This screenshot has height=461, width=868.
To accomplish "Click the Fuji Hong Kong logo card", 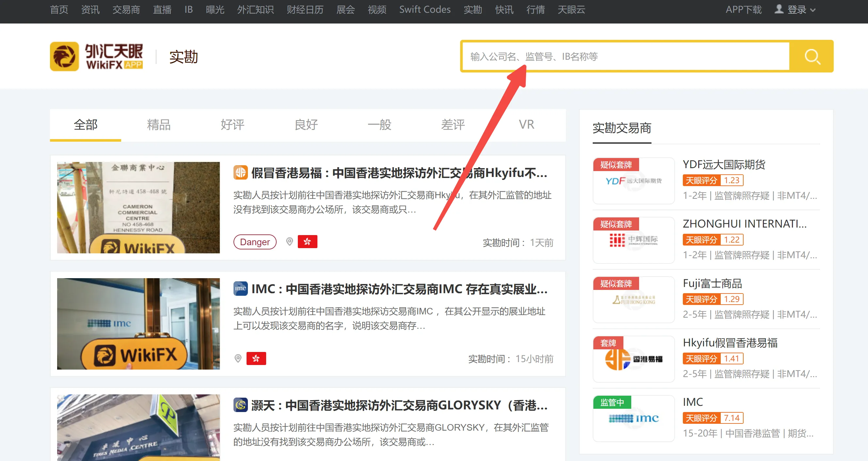I will (634, 300).
